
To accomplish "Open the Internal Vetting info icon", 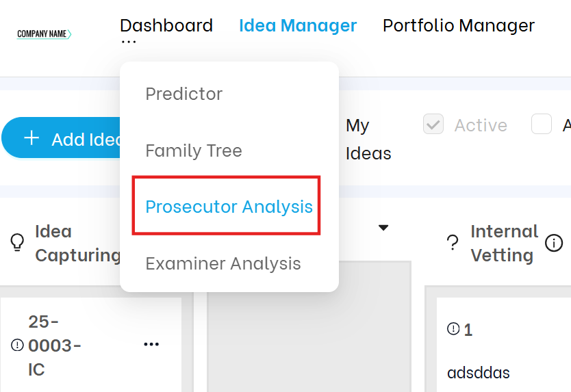I will (554, 243).
